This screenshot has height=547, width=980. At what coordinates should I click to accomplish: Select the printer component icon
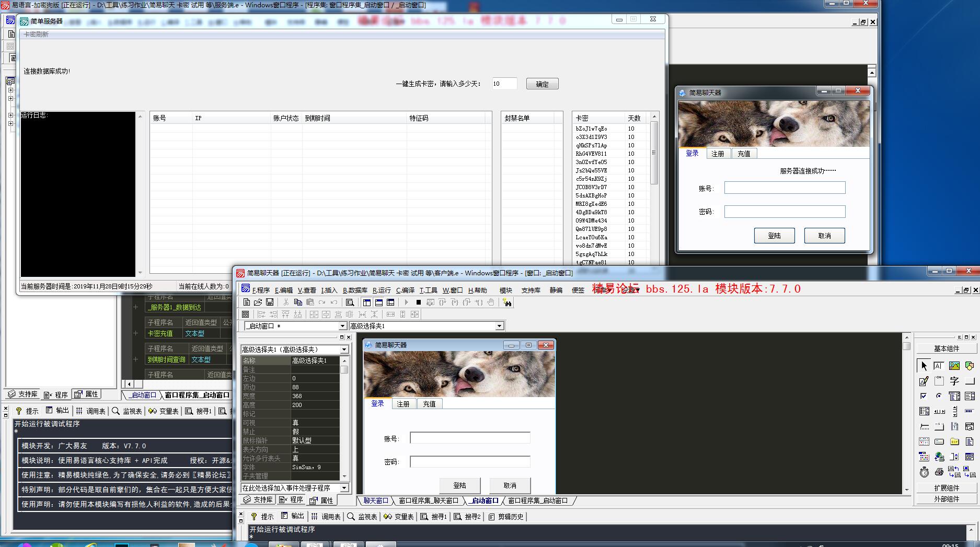939,472
